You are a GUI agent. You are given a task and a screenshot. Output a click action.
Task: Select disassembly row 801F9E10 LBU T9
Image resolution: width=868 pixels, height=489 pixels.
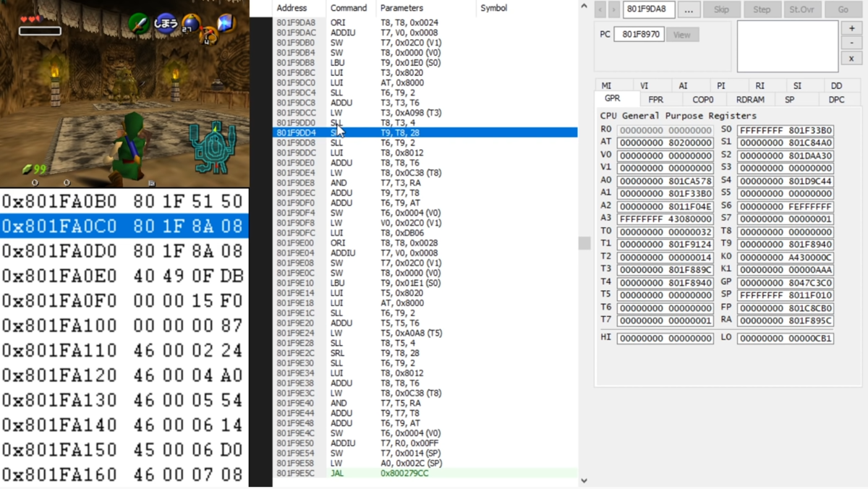[x=425, y=283]
